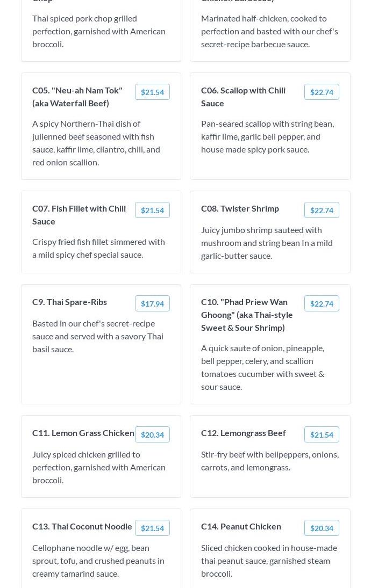Select the $22.74 price on Twister Shrimp
Screen dimensions: 371x588
pos(322,210)
